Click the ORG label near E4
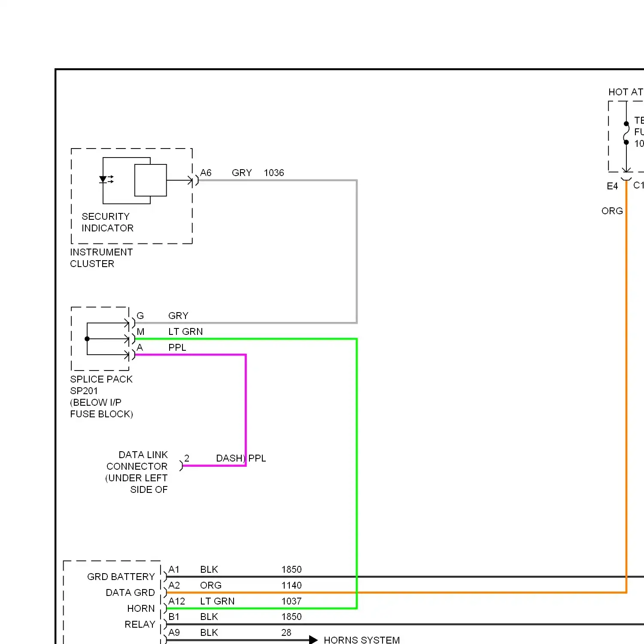This screenshot has width=644, height=644. coord(612,211)
